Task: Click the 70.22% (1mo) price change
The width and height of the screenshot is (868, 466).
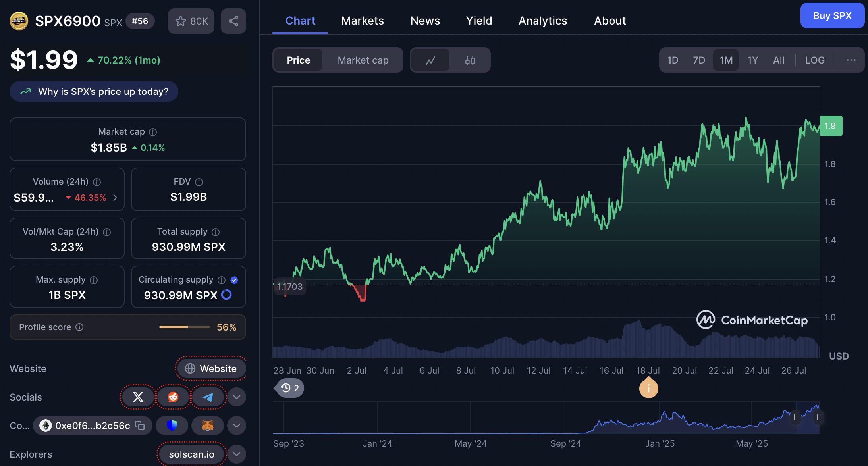Action: pos(124,60)
